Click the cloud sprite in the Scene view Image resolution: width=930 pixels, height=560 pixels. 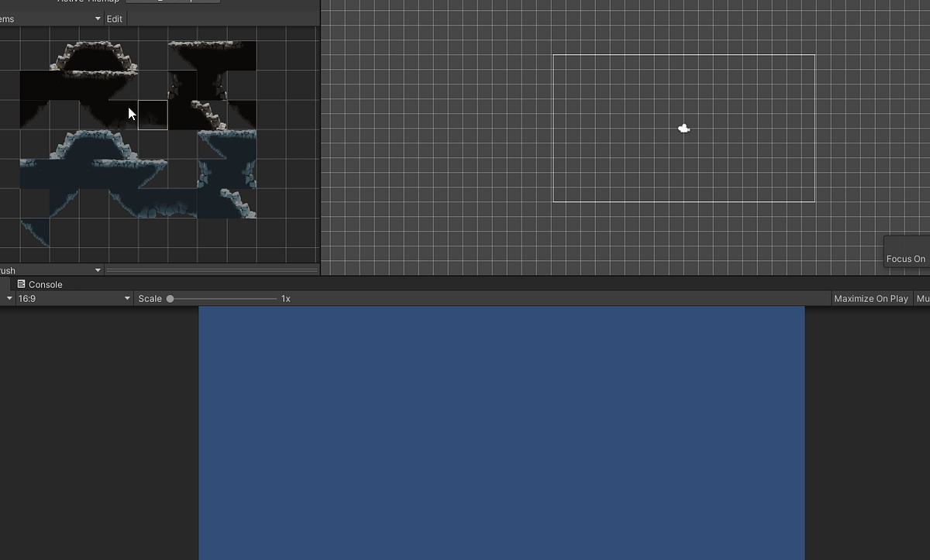click(x=683, y=128)
